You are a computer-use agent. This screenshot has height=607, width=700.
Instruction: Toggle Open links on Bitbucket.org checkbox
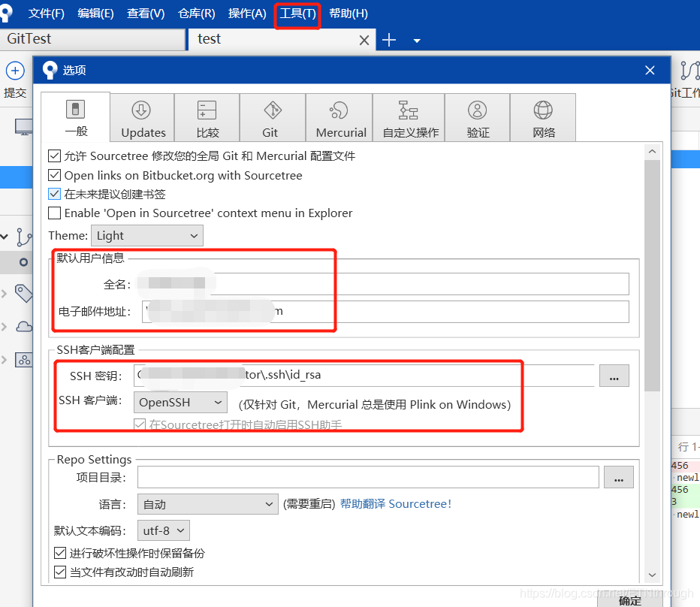click(x=55, y=175)
